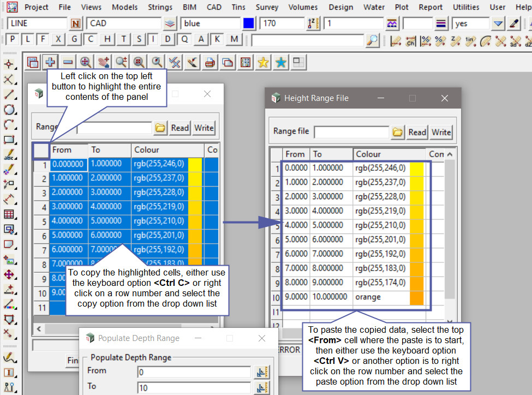This screenshot has height=395, width=532.
Task: Open the line weight selector icon
Action: (442, 23)
